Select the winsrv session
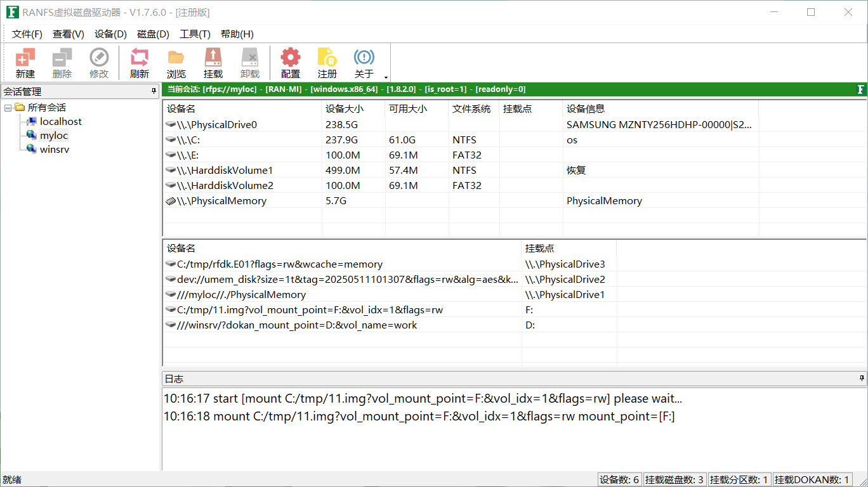Image resolution: width=868 pixels, height=487 pixels. pyautogui.click(x=54, y=150)
